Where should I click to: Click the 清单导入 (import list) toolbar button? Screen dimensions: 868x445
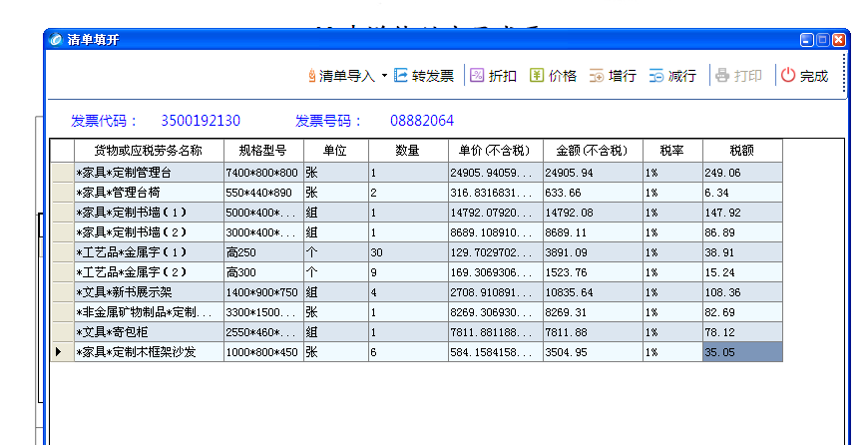coord(341,76)
